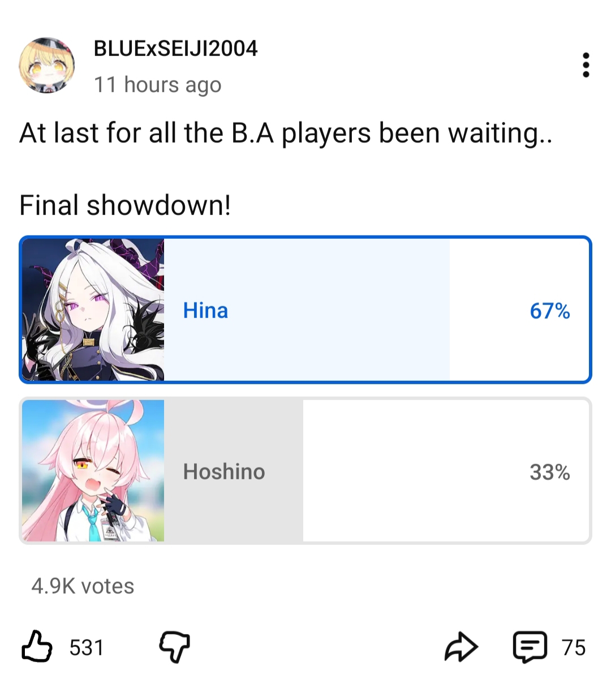Screen dimensions: 611x700
Task: Tap the 531 likes count
Action: (87, 647)
